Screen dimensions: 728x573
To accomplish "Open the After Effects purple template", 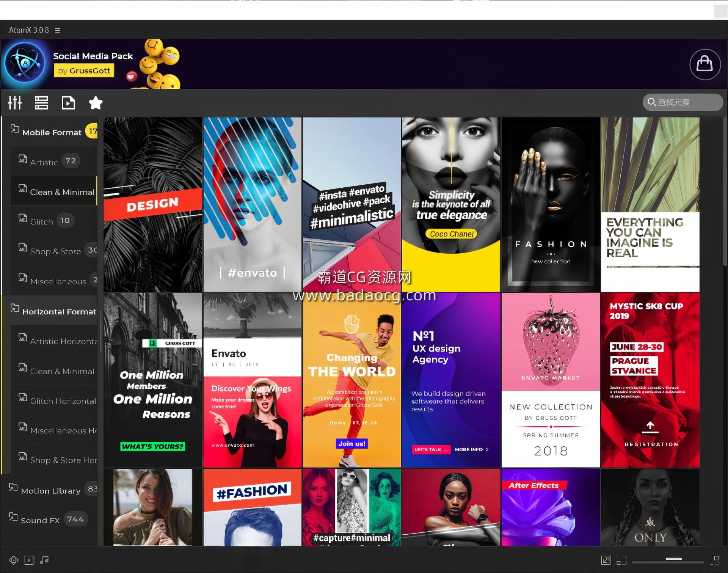I will click(x=551, y=507).
